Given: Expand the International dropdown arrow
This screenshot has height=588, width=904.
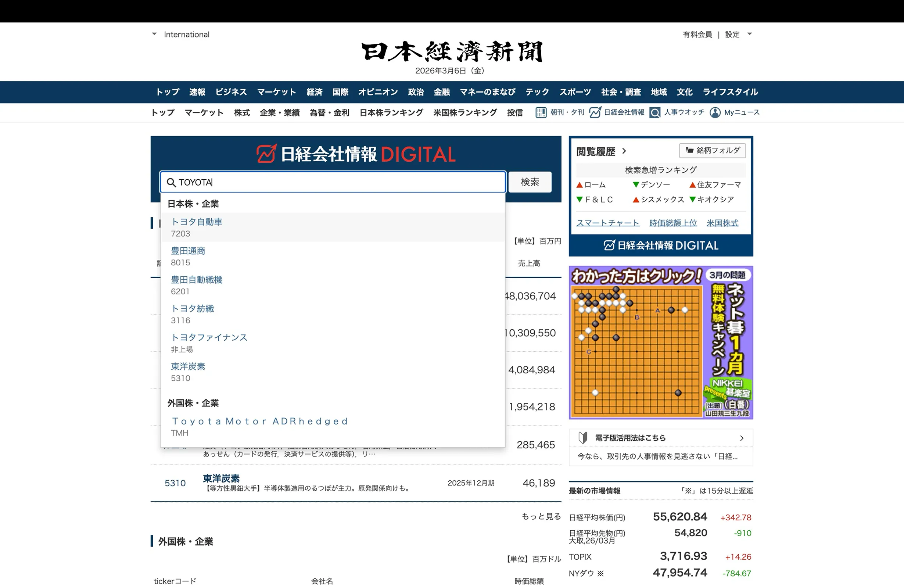Looking at the screenshot, I should pos(154,34).
